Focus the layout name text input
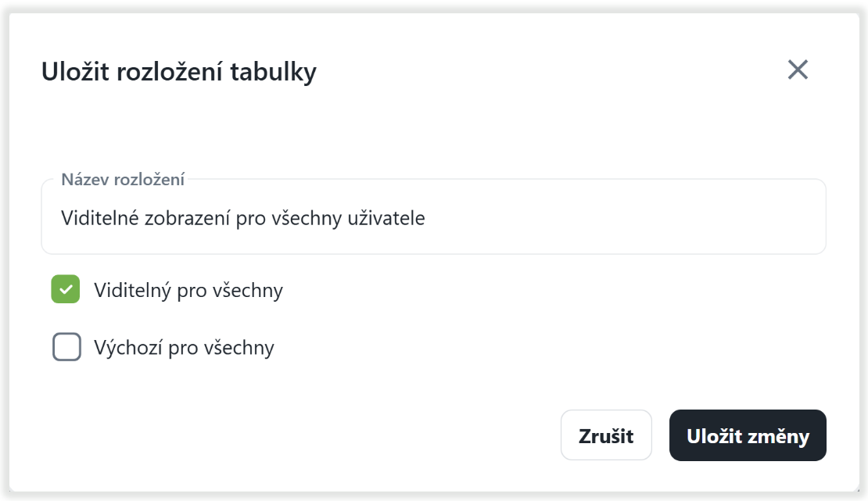Image resolution: width=868 pixels, height=501 pixels. pyautogui.click(x=433, y=218)
